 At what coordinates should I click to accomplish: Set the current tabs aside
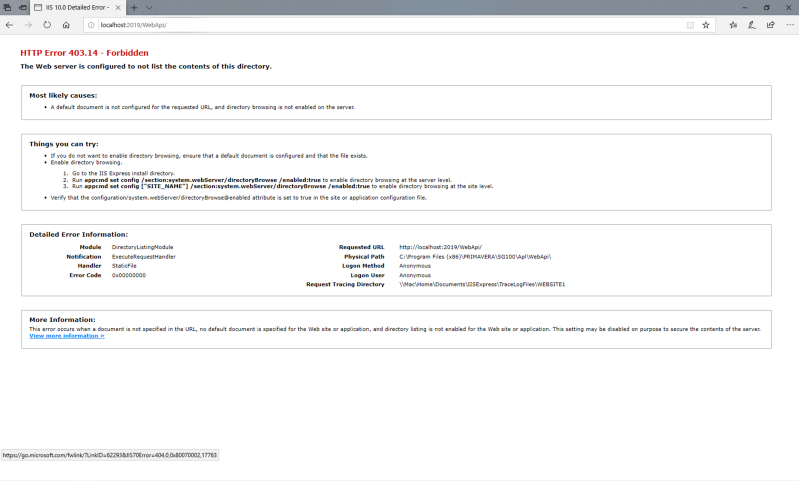point(21,7)
